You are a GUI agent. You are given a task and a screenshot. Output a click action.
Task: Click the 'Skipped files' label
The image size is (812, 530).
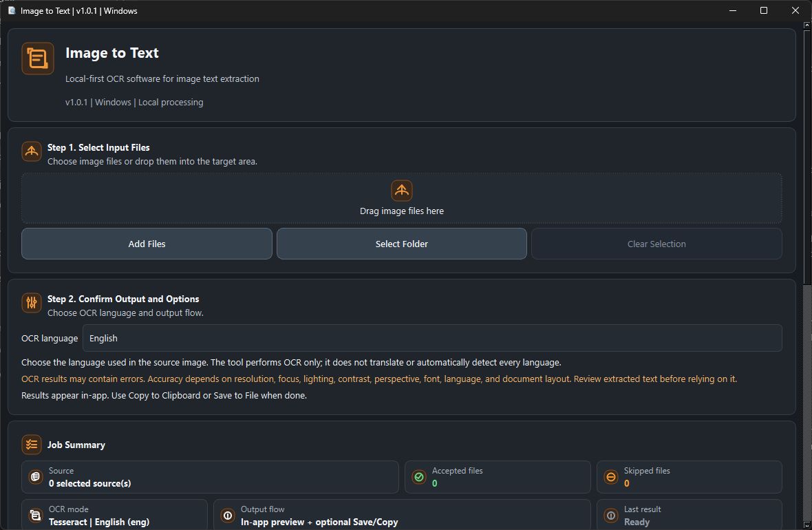point(647,470)
